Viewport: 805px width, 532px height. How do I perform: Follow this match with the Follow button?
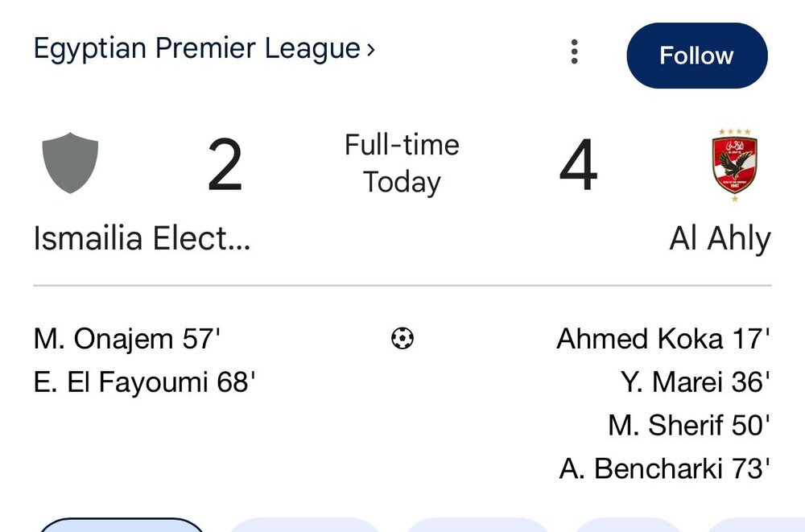696,56
